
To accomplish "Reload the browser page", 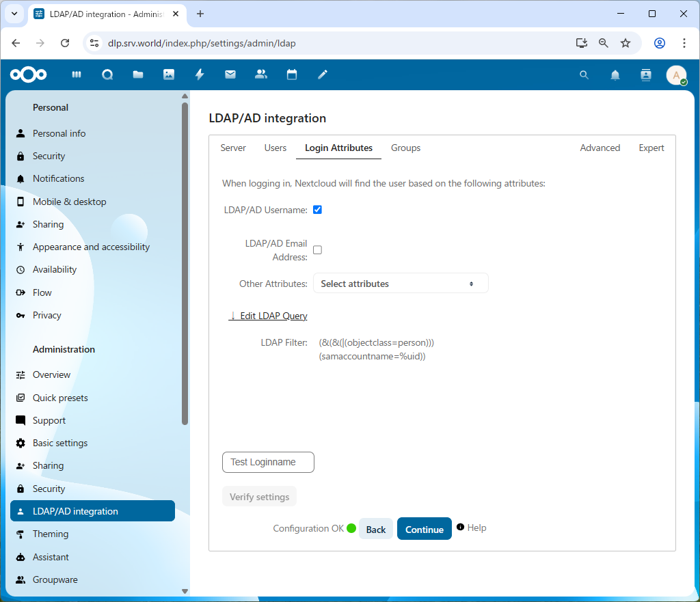I will [65, 43].
